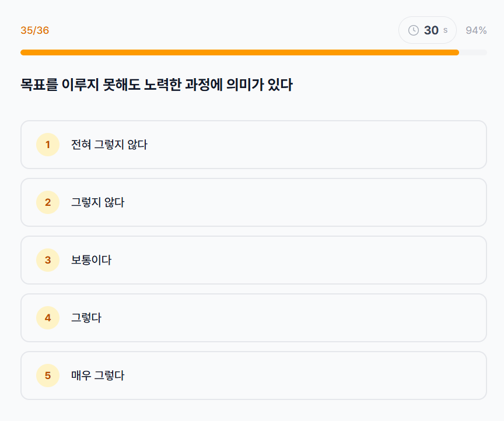This screenshot has height=421, width=504.
Task: Click the question text about effort and goals
Action: pyautogui.click(x=156, y=85)
